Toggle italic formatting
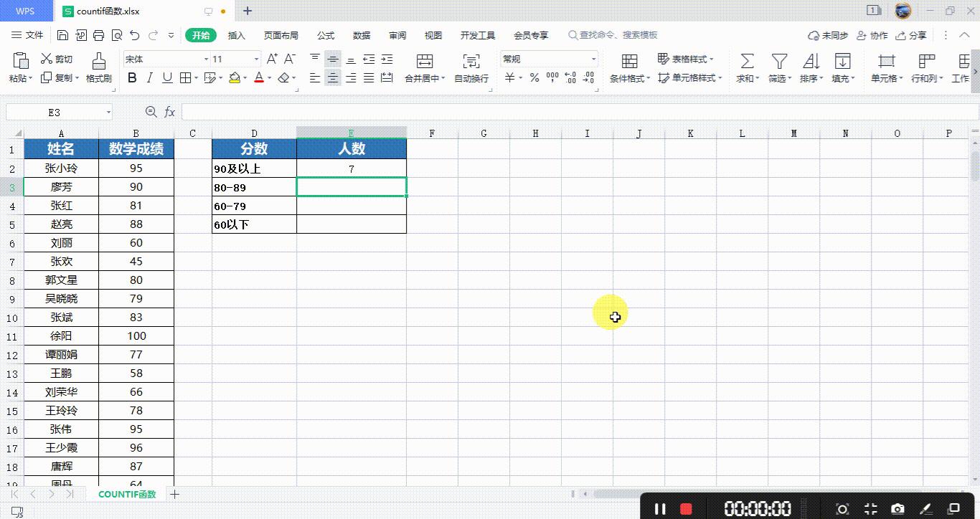The width and height of the screenshot is (980, 519). [149, 77]
